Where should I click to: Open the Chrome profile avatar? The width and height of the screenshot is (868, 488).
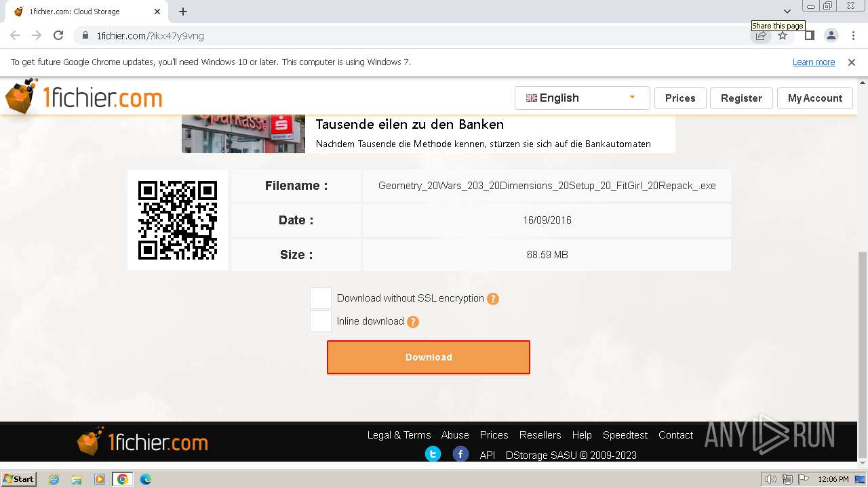pyautogui.click(x=831, y=35)
